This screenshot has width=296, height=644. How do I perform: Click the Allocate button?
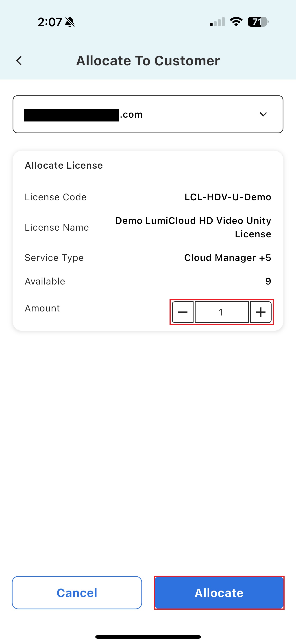[219, 593]
